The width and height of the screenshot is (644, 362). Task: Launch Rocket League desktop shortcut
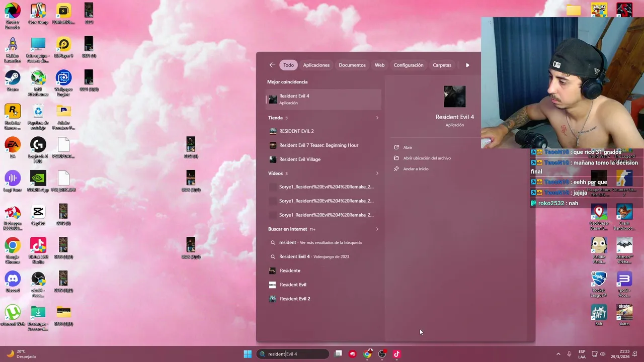coord(599,285)
